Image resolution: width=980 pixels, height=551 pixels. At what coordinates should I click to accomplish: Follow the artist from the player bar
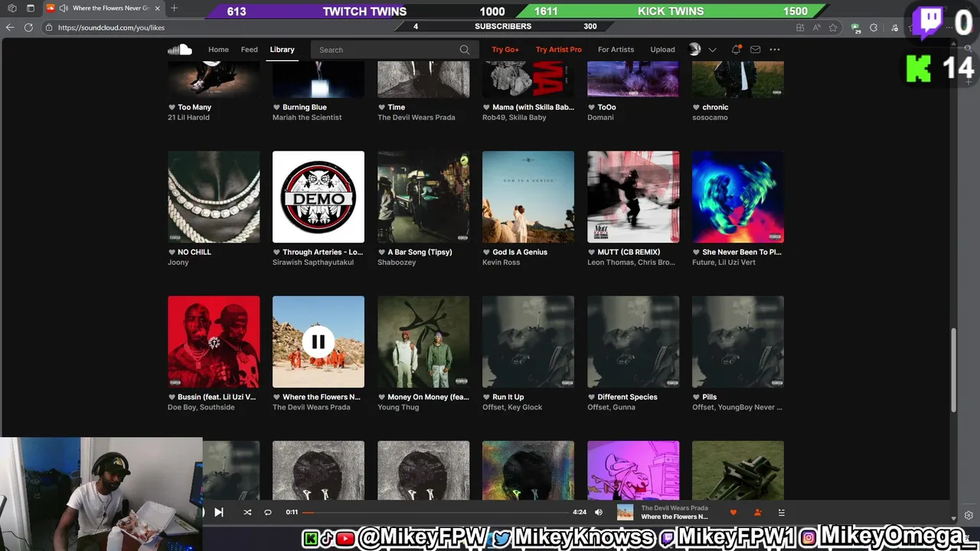757,512
